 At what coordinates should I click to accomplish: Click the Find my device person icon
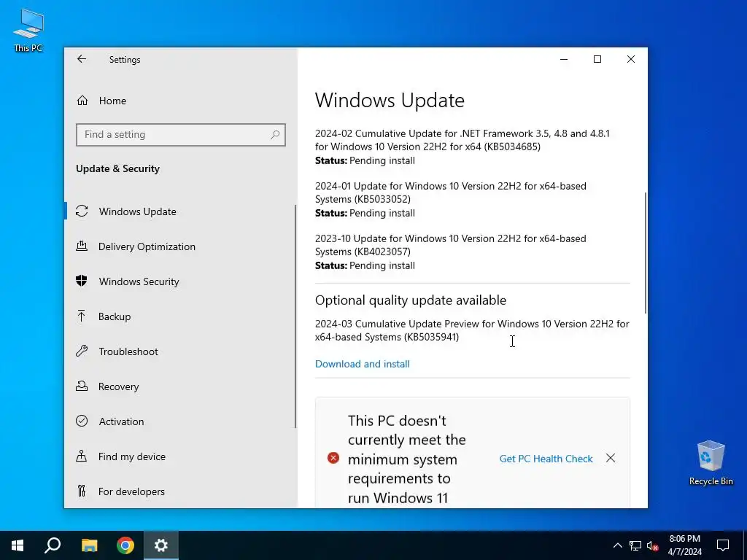tap(82, 456)
